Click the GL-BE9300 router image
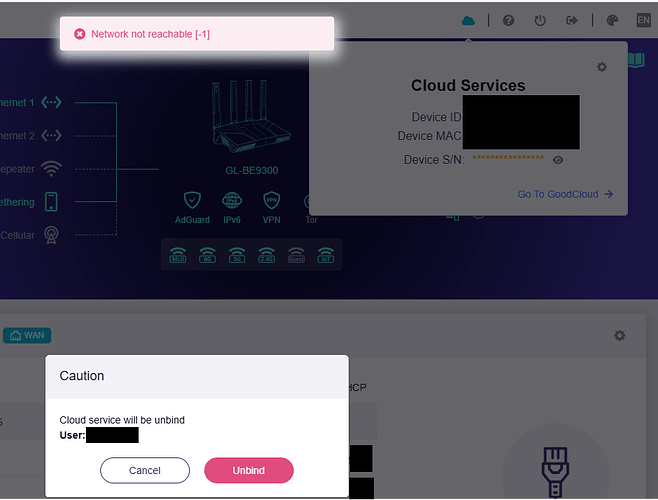Screen dimensions: 658x500 [x=251, y=117]
